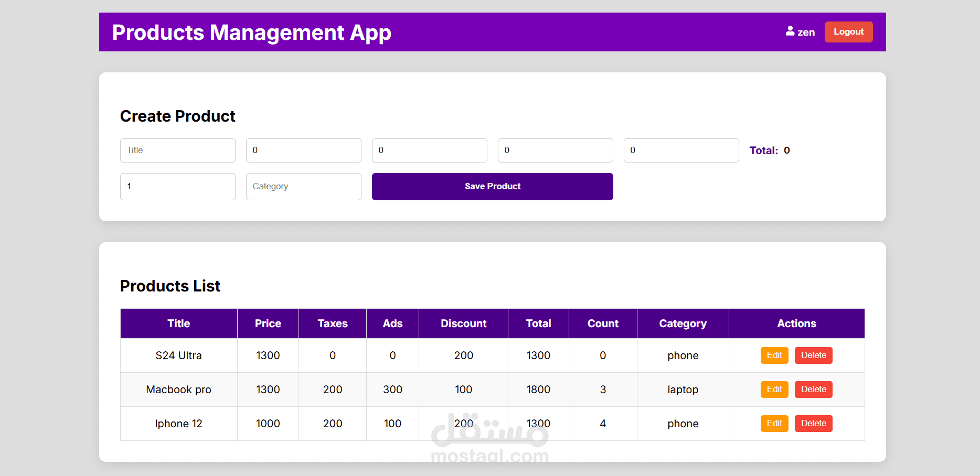Click the Total column header in the table
The image size is (980, 476).
[538, 323]
